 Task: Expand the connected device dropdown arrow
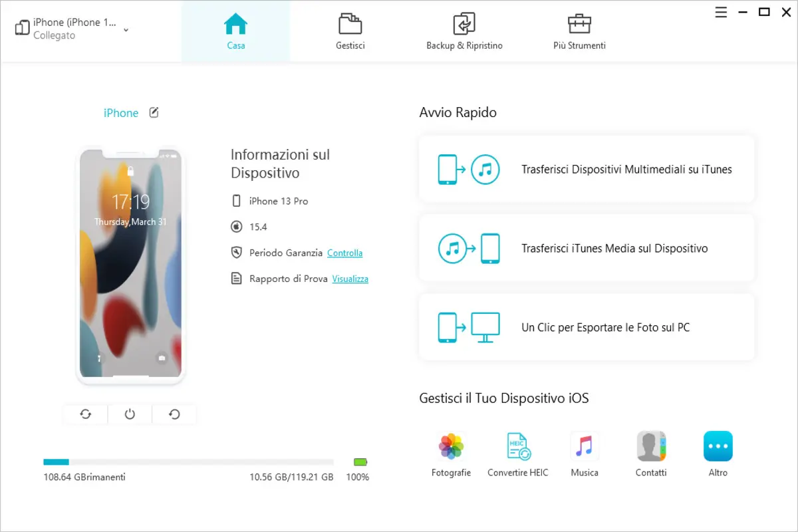point(126,29)
